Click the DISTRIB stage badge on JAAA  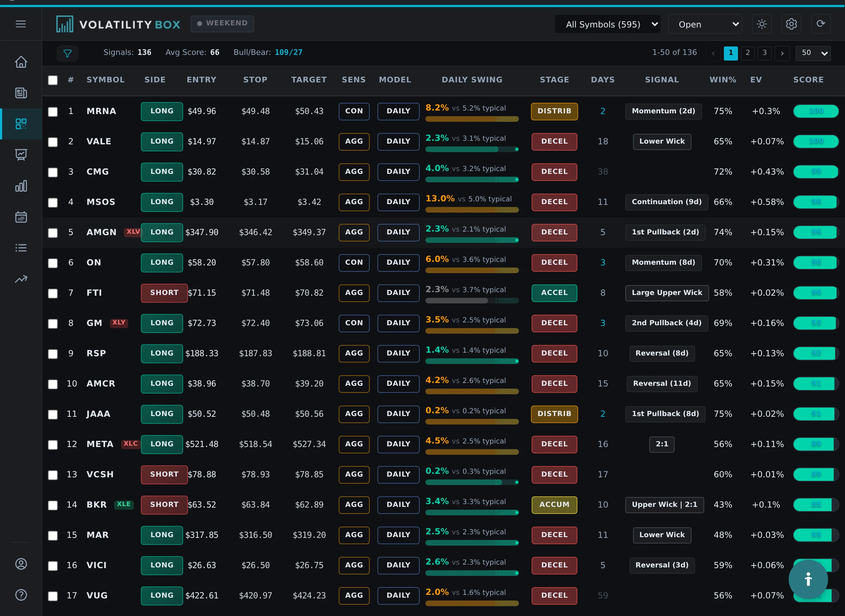(554, 414)
